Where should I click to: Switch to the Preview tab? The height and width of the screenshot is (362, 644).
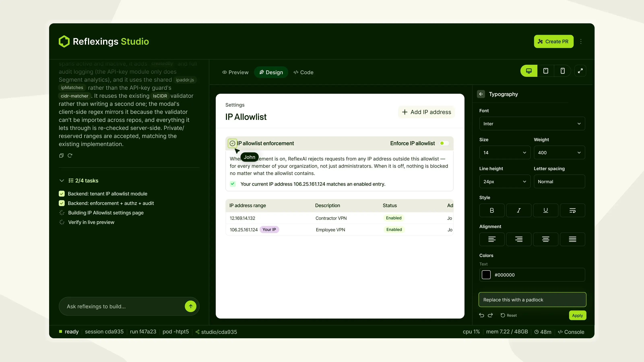235,72
